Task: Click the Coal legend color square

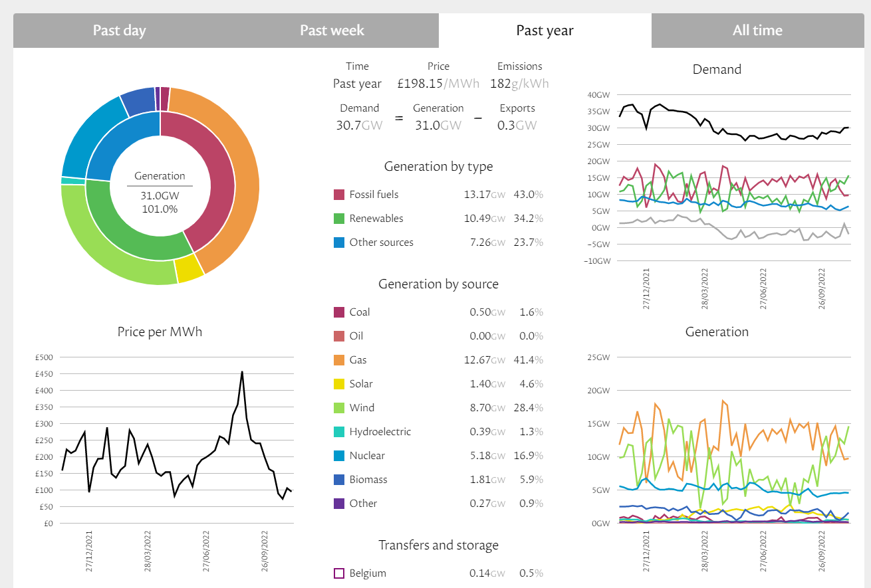Action: (x=339, y=312)
